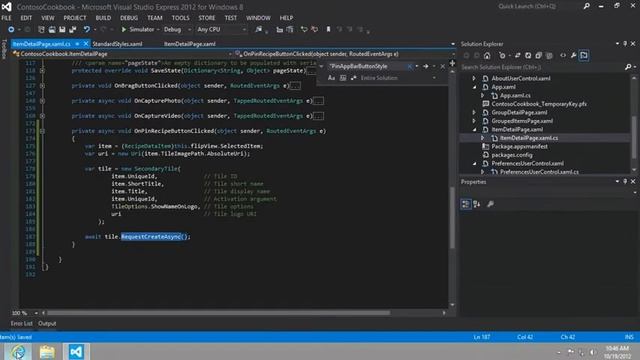
Task: Click the Property Pages wrench in Properties panel
Action: pos(490,204)
